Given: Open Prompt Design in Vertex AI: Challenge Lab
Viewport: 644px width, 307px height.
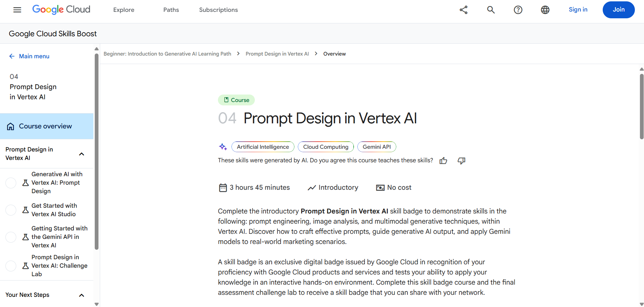Looking at the screenshot, I should point(60,266).
